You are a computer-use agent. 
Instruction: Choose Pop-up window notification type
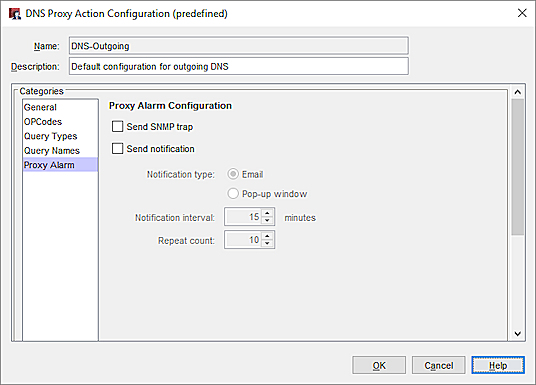233,194
